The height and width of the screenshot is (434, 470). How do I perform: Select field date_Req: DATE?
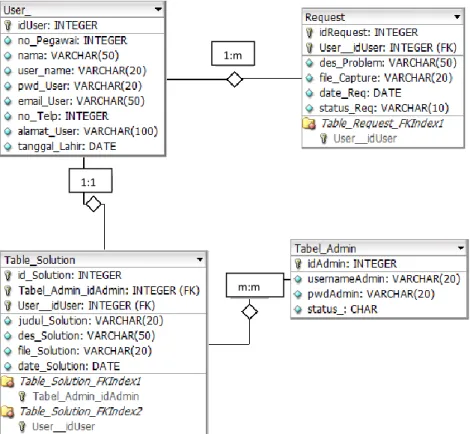(360, 93)
